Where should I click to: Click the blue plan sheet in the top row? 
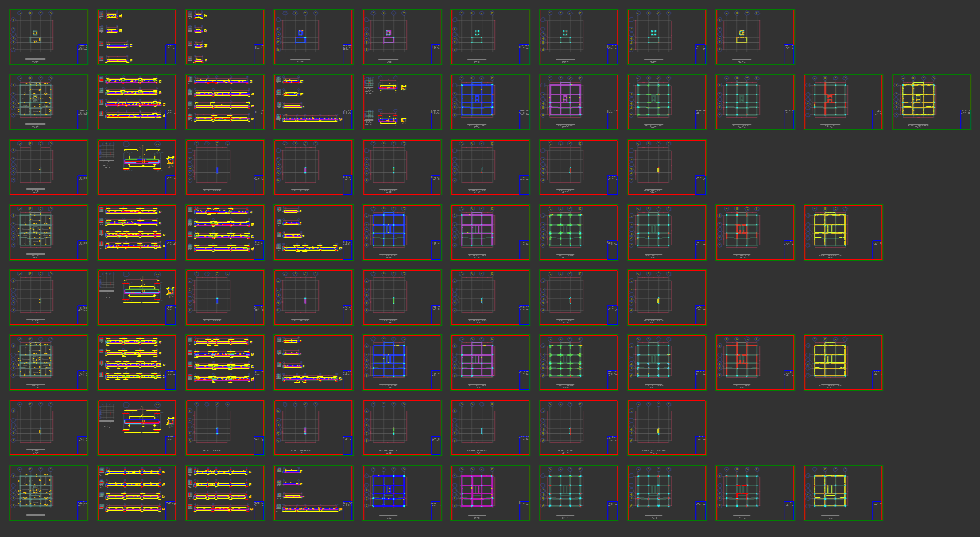(x=313, y=37)
